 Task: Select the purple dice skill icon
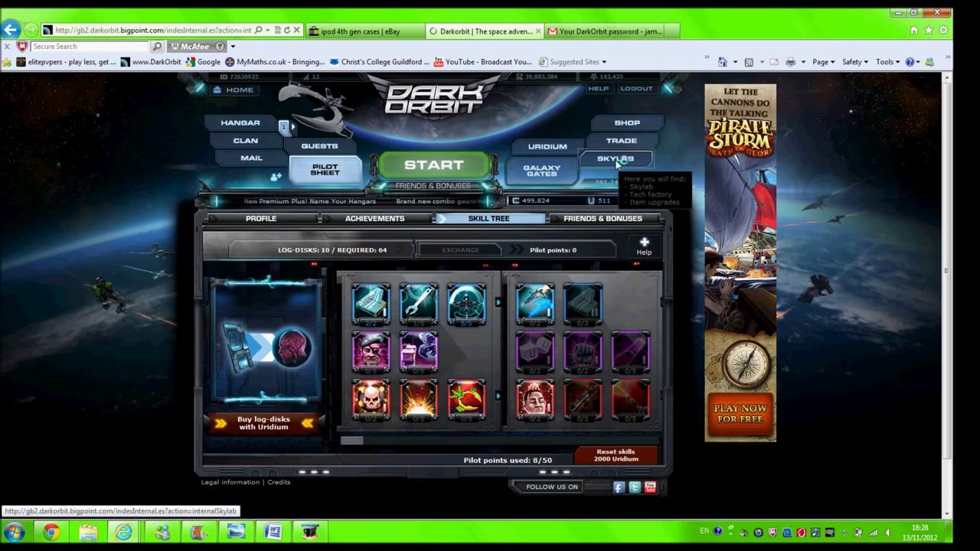[x=534, y=352]
